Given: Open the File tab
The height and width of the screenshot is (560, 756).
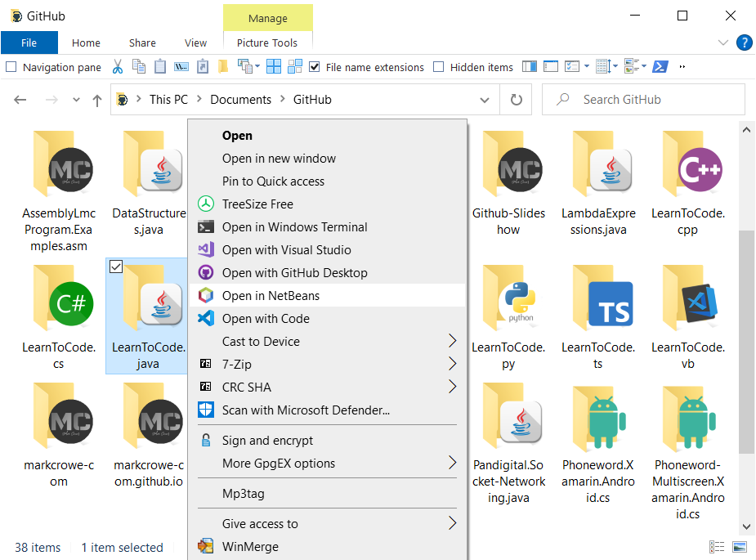Looking at the screenshot, I should (29, 43).
